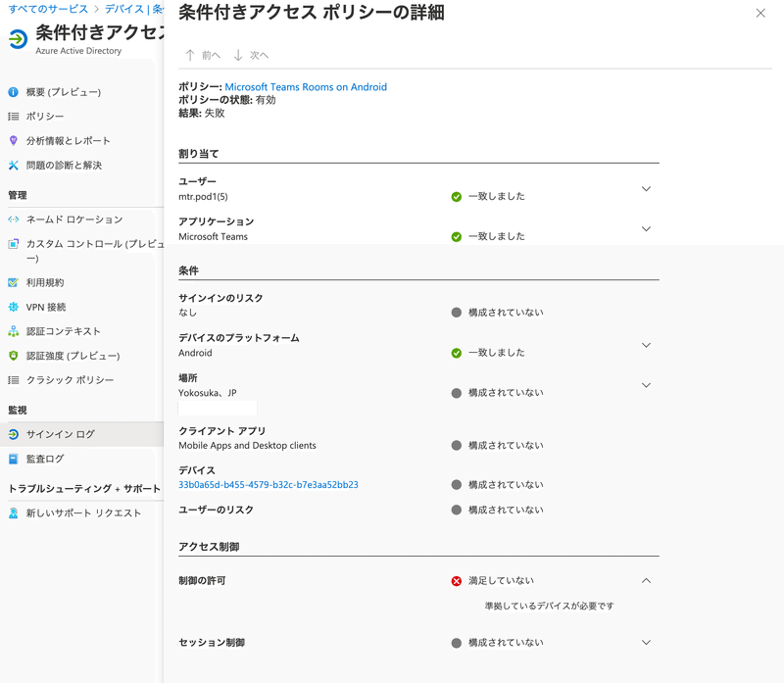Click the grey status dot for セッション制御

pyautogui.click(x=457, y=643)
